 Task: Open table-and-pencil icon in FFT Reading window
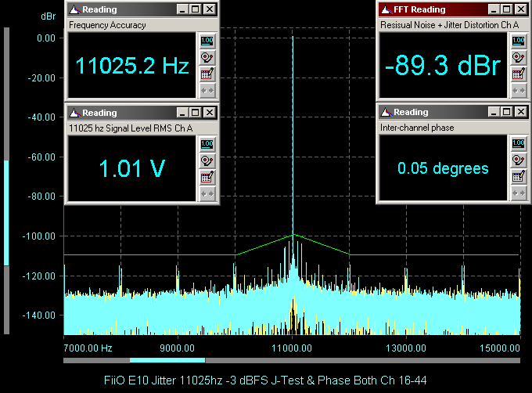517,74
